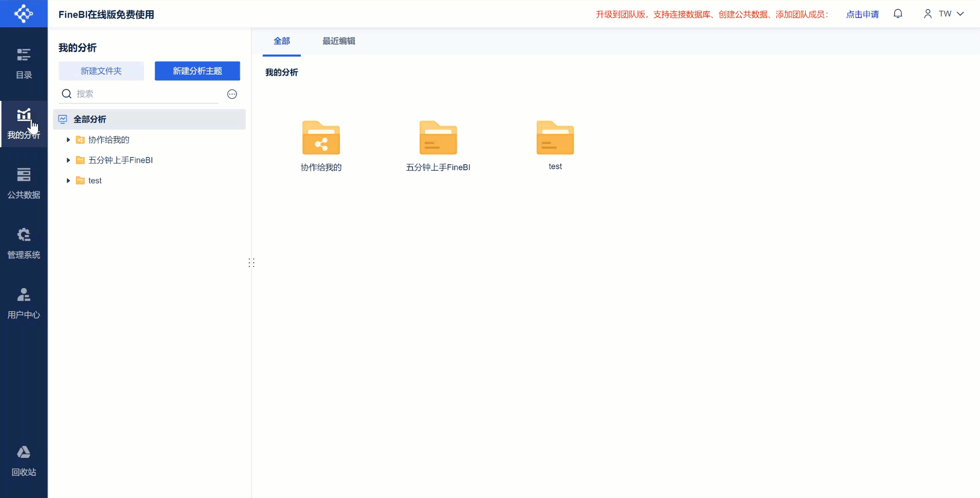Switch to the 最近编辑 tab
This screenshot has width=980, height=498.
[x=338, y=41]
